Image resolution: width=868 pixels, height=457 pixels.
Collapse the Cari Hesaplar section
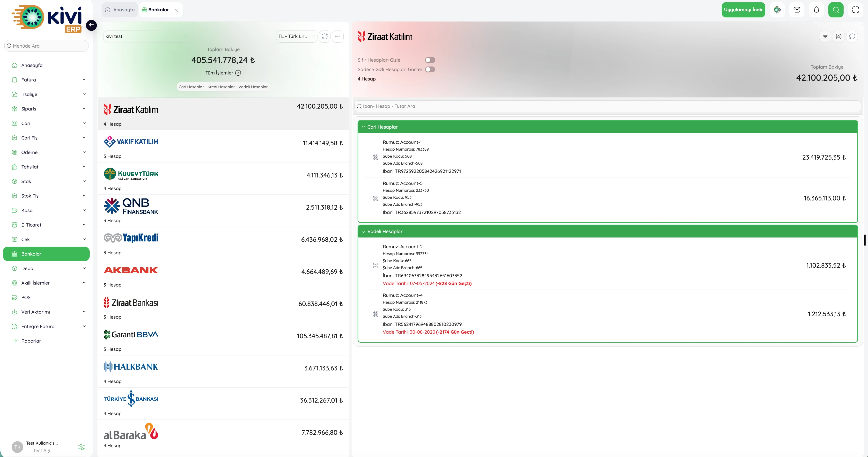[607, 127]
